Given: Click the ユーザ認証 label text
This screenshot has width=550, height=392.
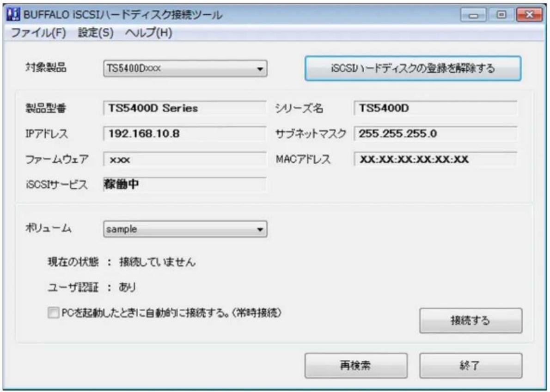Looking at the screenshot, I should 73,288.
